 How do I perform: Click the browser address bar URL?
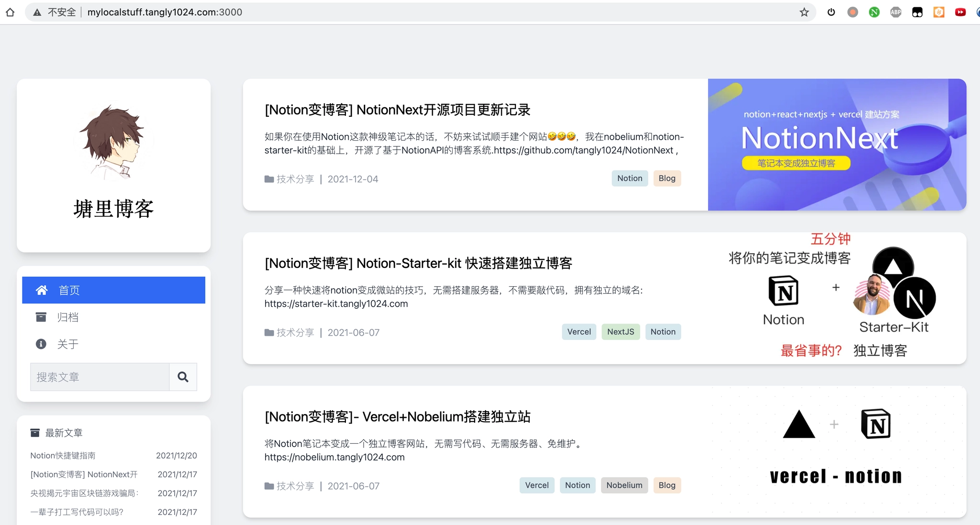tap(165, 12)
